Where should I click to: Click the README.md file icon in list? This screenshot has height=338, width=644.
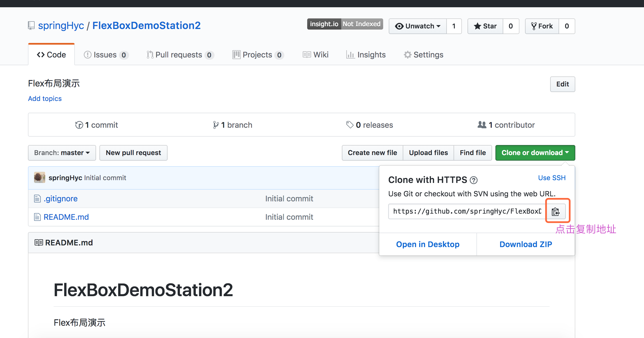(37, 217)
